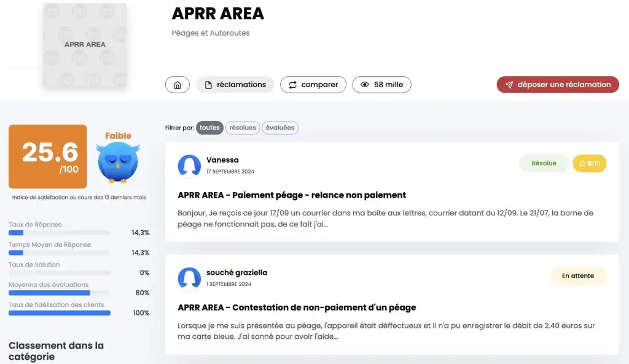Screen dimensions: 629x364
Task: Click 'Classement dans la catégorie' heading
Action: point(56,350)
